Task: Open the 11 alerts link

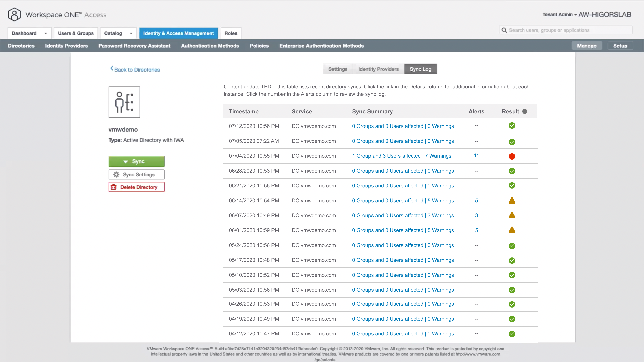Action: 476,156
